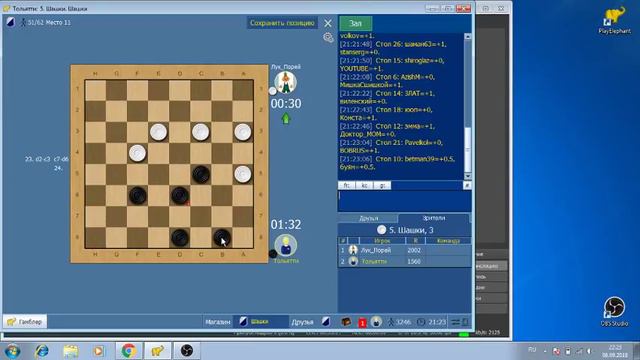This screenshot has height=360, width=640.
Task: Click the chat scrollbar thumb
Action: coord(468,149)
